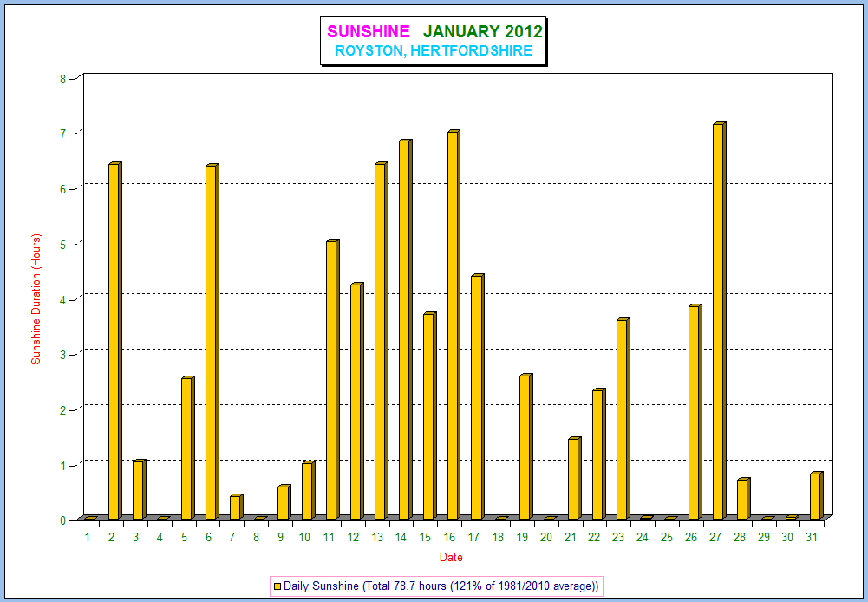Click y-axis value 0

coord(62,520)
